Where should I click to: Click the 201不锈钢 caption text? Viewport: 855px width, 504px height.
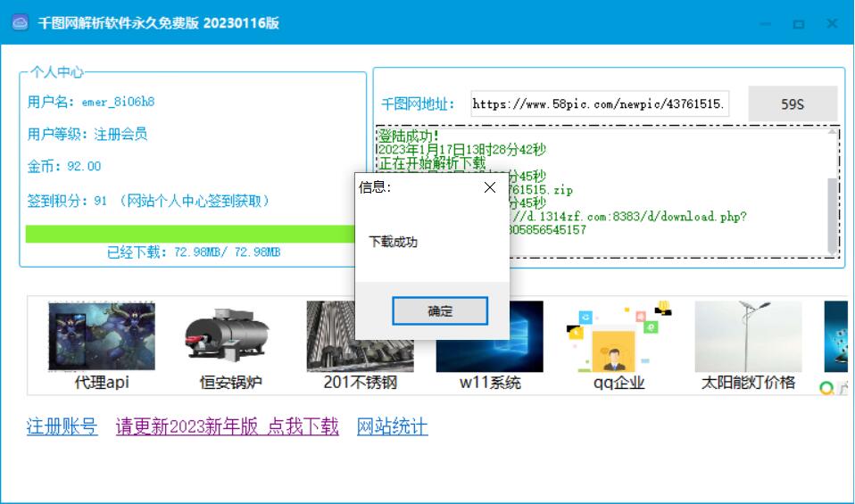[360, 383]
